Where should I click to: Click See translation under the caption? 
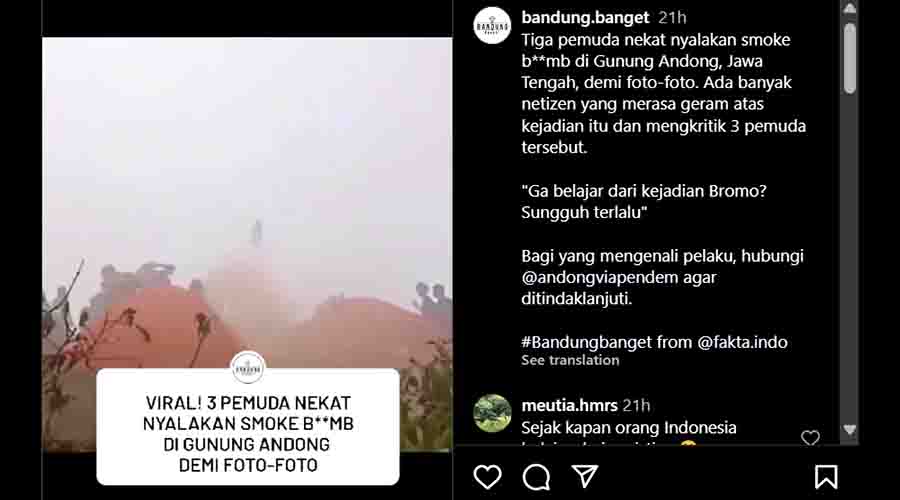570,361
